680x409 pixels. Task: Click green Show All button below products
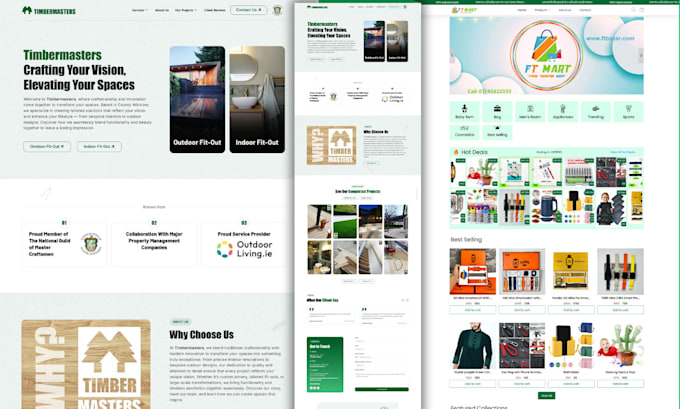click(546, 396)
